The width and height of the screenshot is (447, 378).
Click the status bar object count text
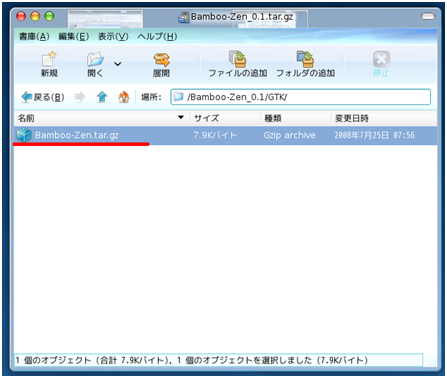click(x=192, y=360)
